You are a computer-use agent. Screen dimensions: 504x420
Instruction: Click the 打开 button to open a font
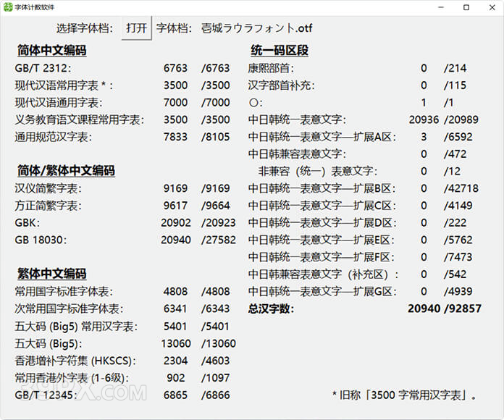(x=136, y=28)
